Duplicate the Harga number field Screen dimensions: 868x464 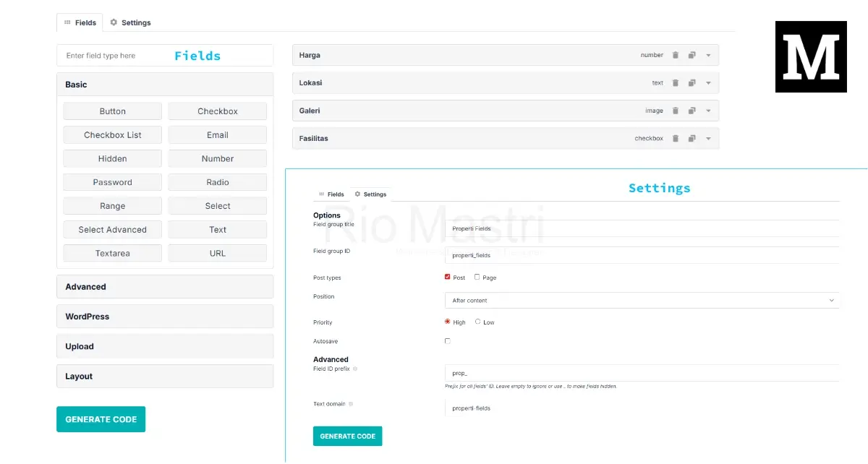(x=692, y=55)
